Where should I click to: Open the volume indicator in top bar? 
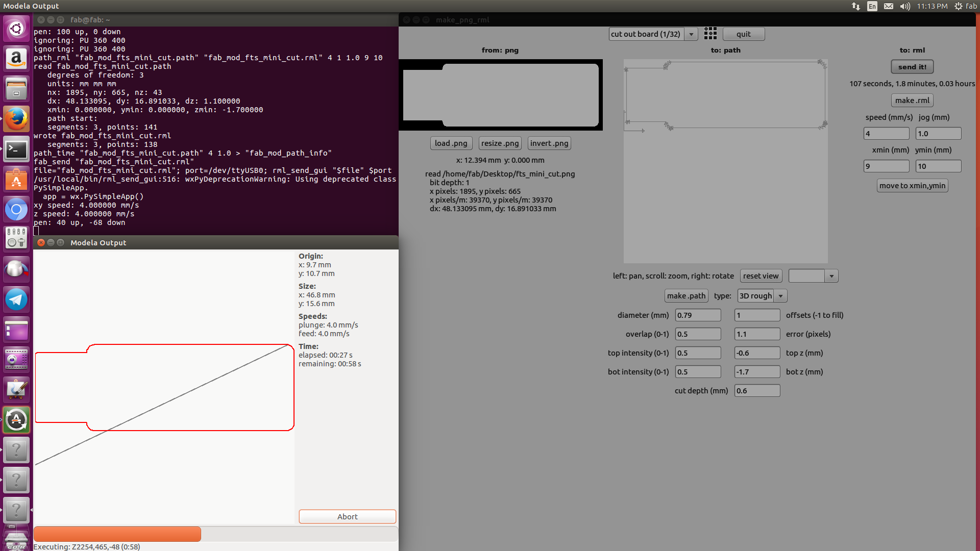coord(905,6)
